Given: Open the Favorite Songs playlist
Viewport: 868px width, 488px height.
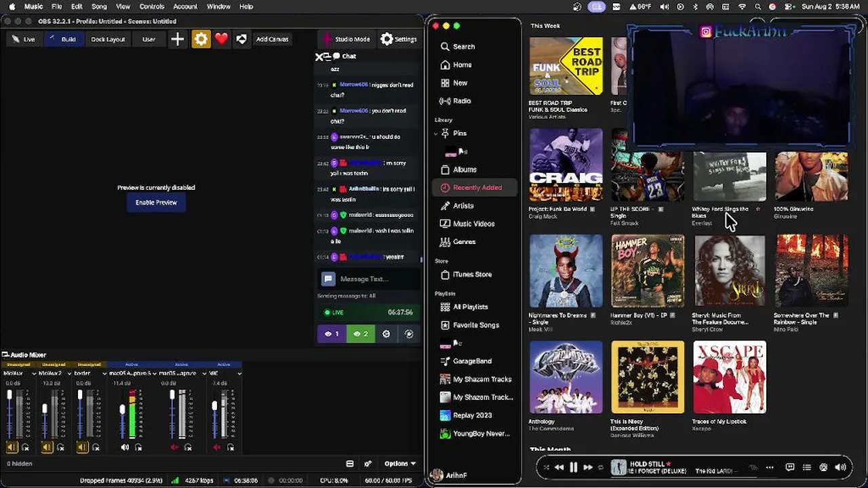Looking at the screenshot, I should [x=475, y=325].
